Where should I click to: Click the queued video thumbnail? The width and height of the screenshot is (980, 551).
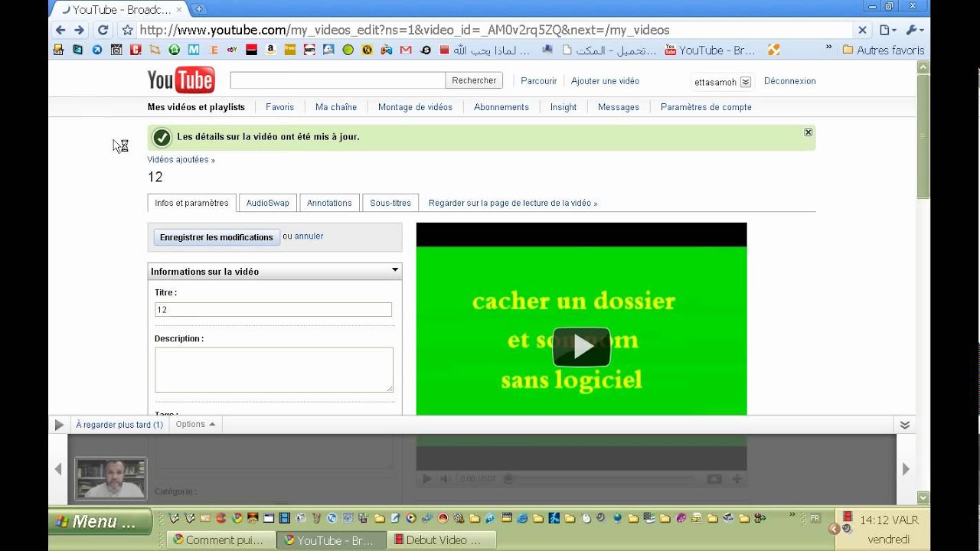click(111, 478)
